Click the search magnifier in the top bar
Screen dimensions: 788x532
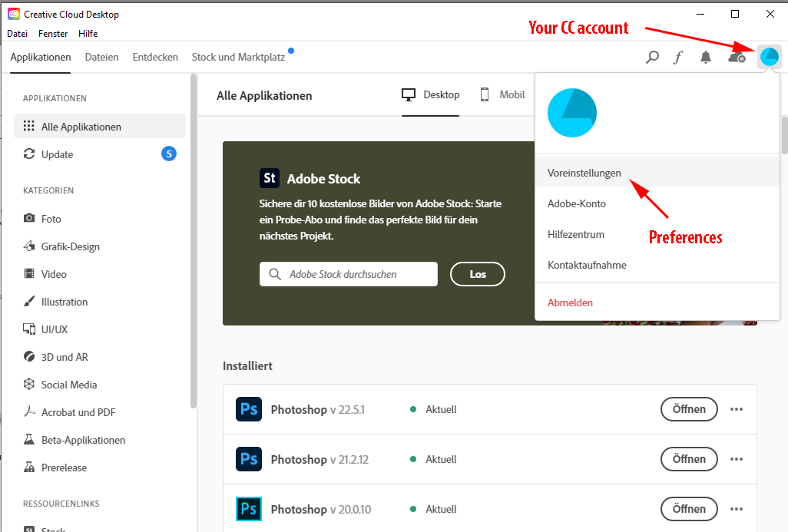(652, 57)
